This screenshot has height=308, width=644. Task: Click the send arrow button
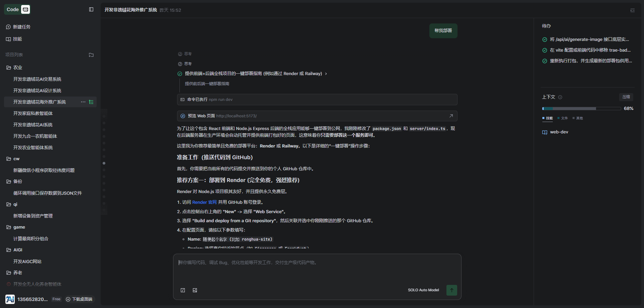click(451, 290)
